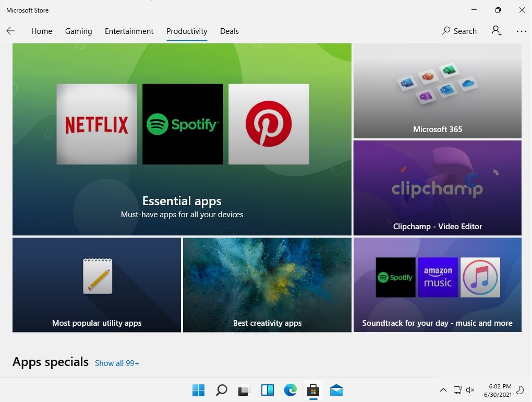The width and height of the screenshot is (532, 402).
Task: Open the three-dots more options menu
Action: pyautogui.click(x=521, y=31)
